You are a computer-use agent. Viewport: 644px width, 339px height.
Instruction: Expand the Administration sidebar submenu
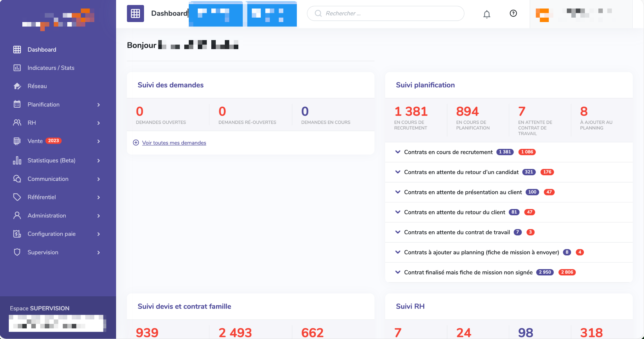(x=99, y=215)
